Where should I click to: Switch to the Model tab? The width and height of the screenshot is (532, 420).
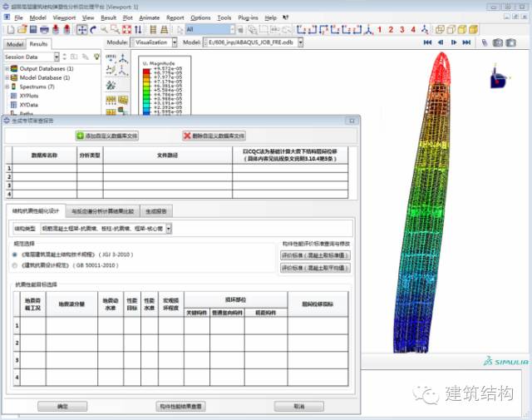coord(15,44)
